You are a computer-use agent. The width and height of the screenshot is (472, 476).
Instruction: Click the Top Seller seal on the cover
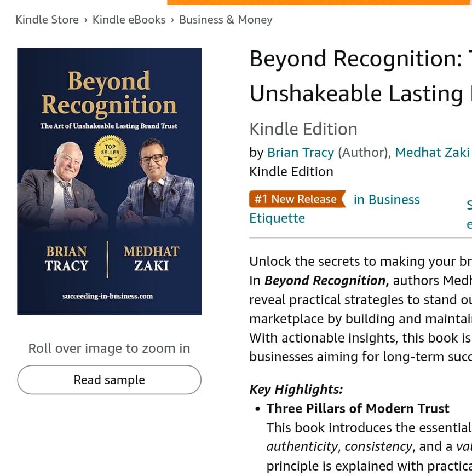[x=109, y=152]
